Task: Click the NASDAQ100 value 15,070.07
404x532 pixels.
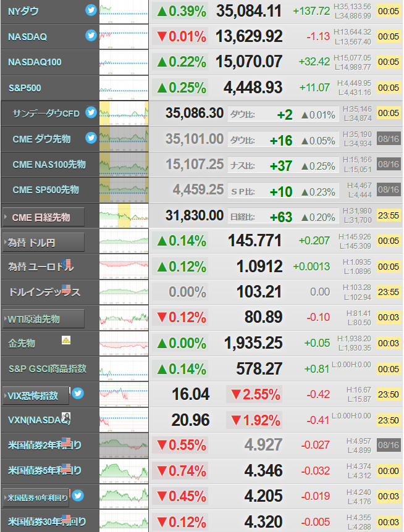Action: 249,62
